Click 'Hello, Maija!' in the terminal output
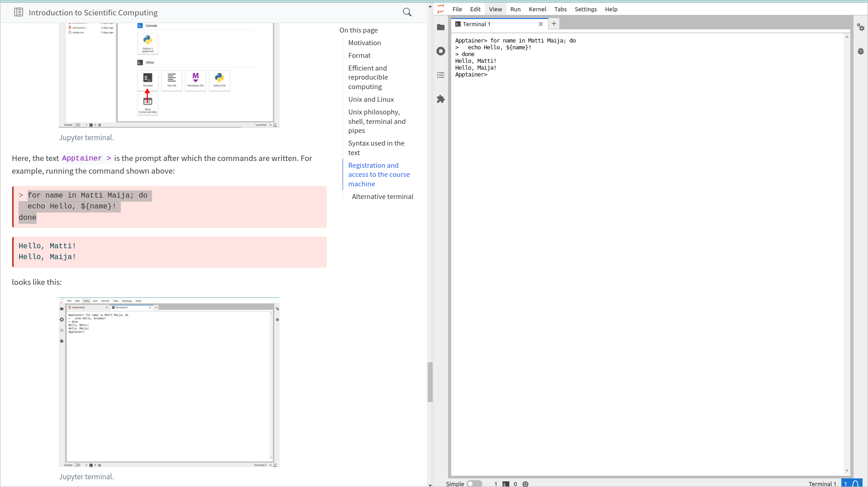868x487 pixels. [476, 68]
